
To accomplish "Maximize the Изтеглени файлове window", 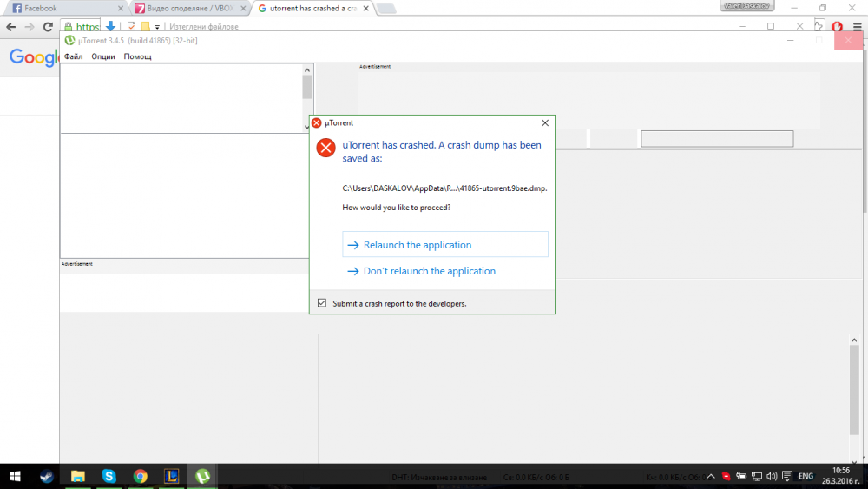I will click(771, 27).
